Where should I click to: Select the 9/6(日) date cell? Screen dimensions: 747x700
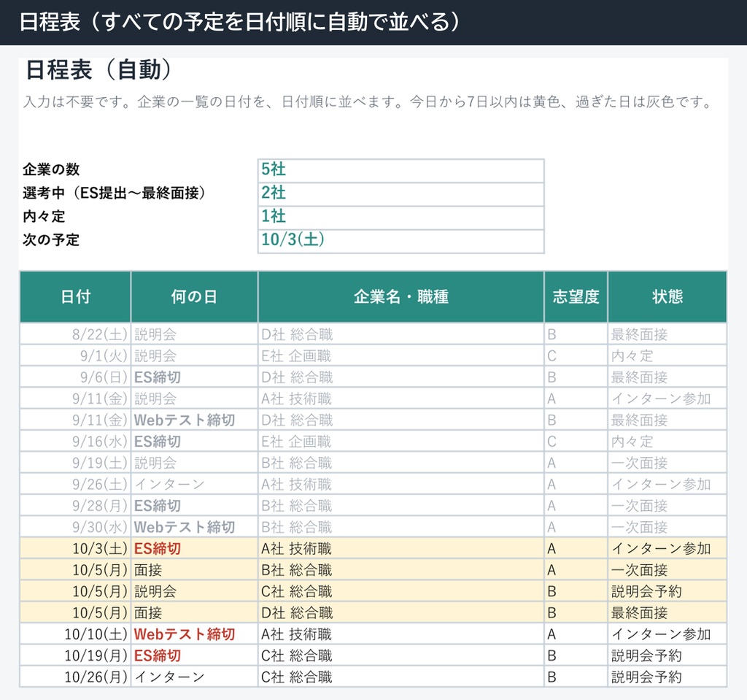click(75, 377)
